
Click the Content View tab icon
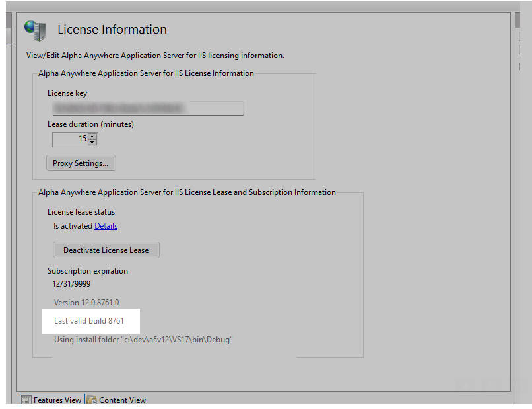[x=91, y=400]
